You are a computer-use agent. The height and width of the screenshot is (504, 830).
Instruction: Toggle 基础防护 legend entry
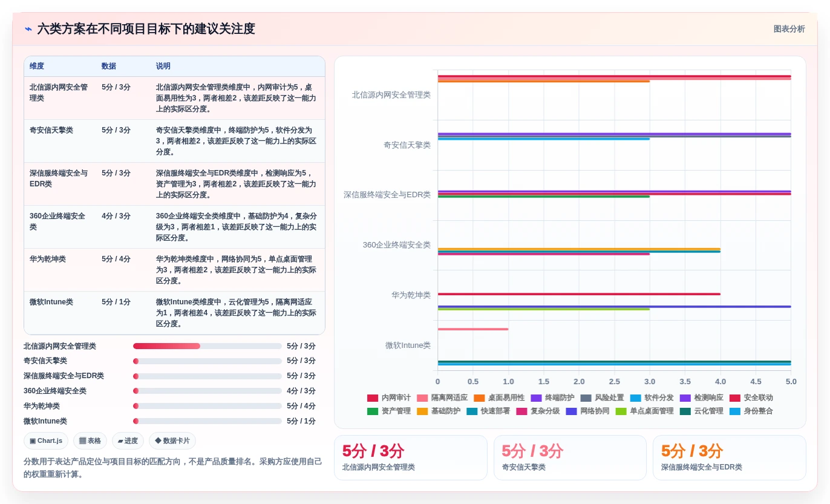coord(439,411)
